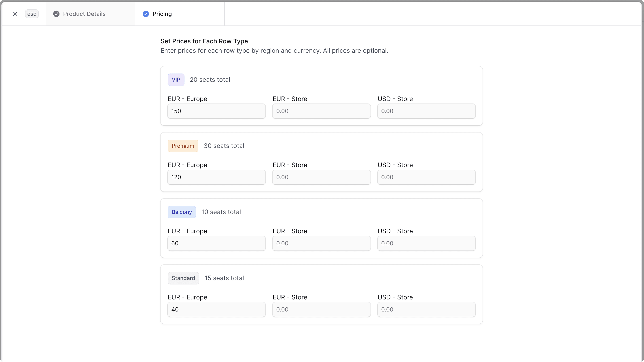Click the Set Prices for Each Row Type heading
The height and width of the screenshot is (362, 644).
(x=204, y=41)
